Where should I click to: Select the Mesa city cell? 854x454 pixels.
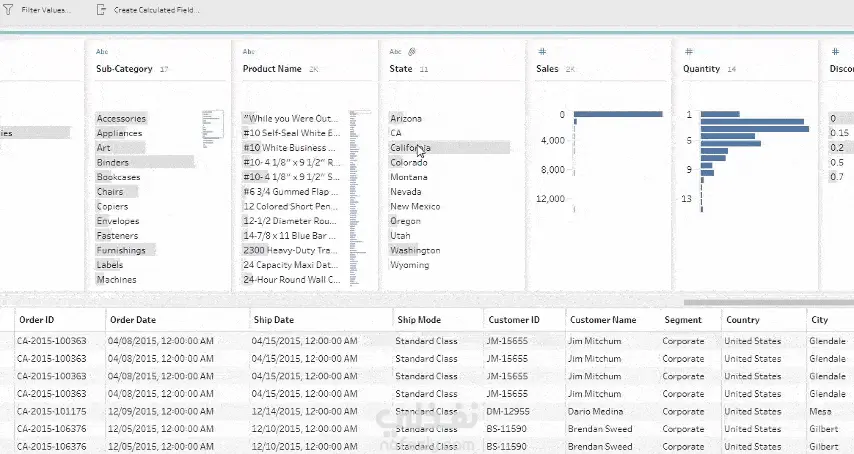[x=820, y=412]
